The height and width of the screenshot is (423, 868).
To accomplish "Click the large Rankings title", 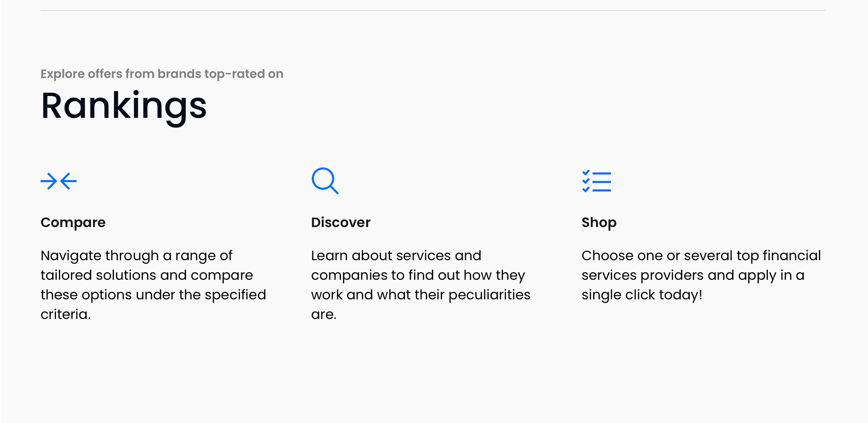I will pyautogui.click(x=123, y=106).
